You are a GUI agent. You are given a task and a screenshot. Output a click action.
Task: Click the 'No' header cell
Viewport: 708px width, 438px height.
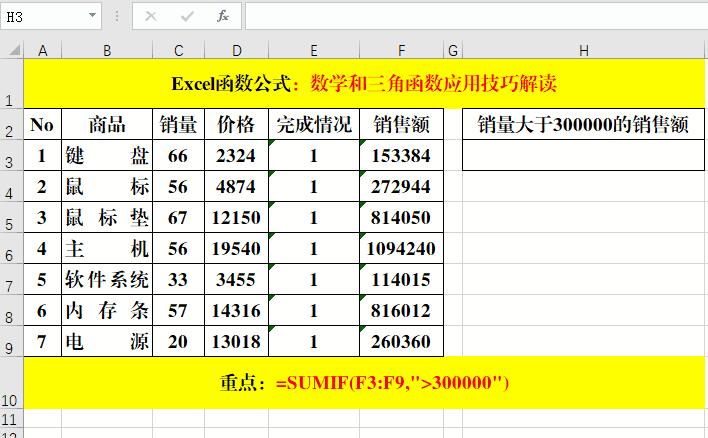42,124
